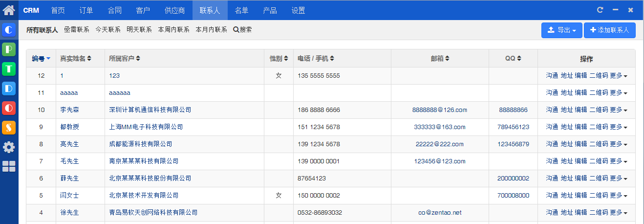Click 编辑 for contact 高先生
The image size is (644, 224).
[x=581, y=144]
